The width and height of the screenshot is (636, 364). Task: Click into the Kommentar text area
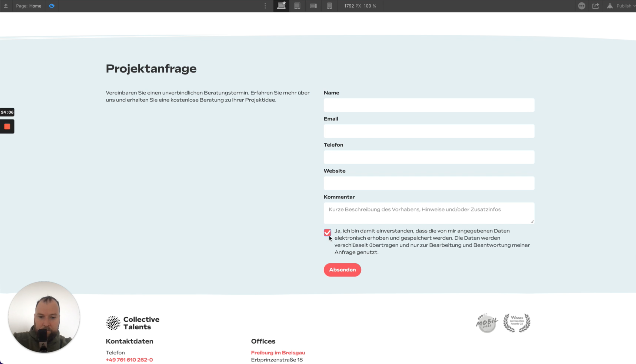(x=429, y=213)
